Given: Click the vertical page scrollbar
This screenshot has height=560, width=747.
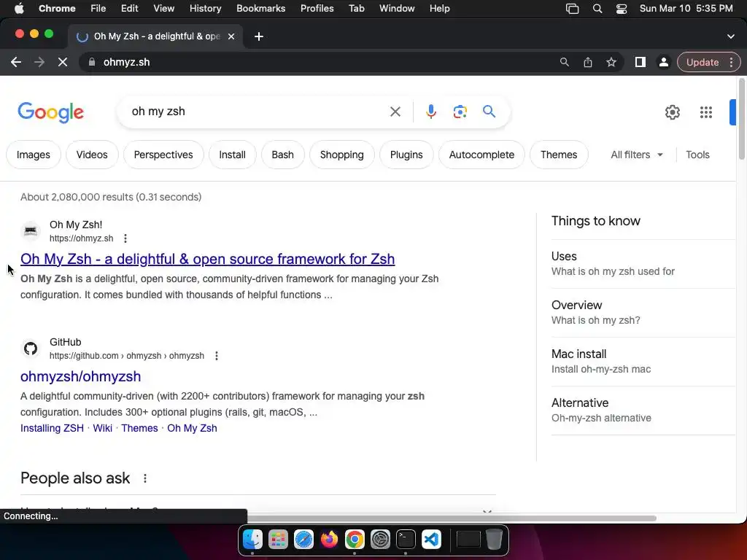Looking at the screenshot, I should 741,119.
